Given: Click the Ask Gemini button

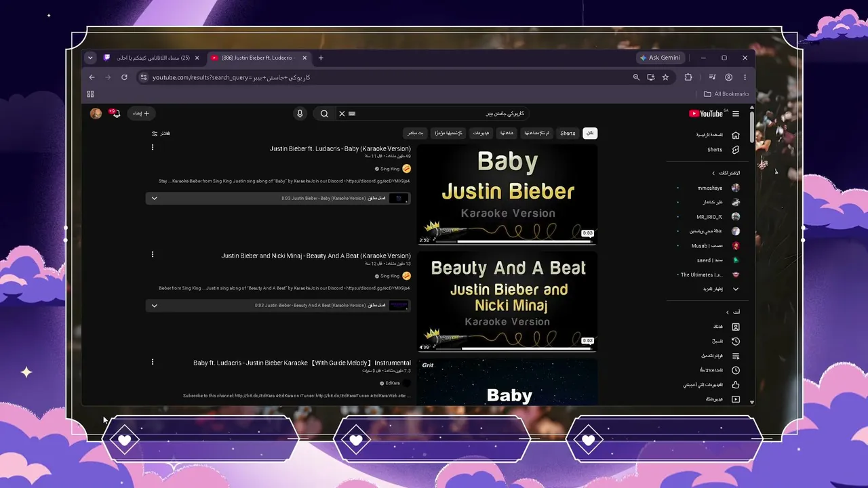Looking at the screenshot, I should click(660, 58).
